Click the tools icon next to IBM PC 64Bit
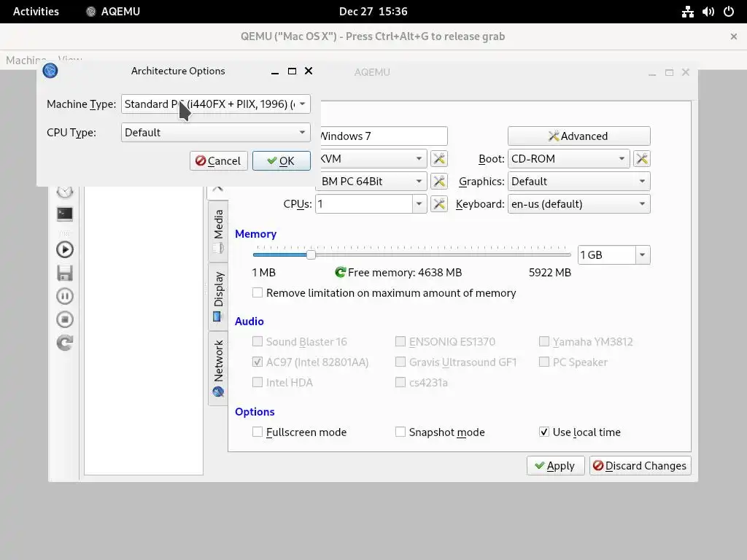Viewport: 747px width, 560px height. [x=438, y=182]
